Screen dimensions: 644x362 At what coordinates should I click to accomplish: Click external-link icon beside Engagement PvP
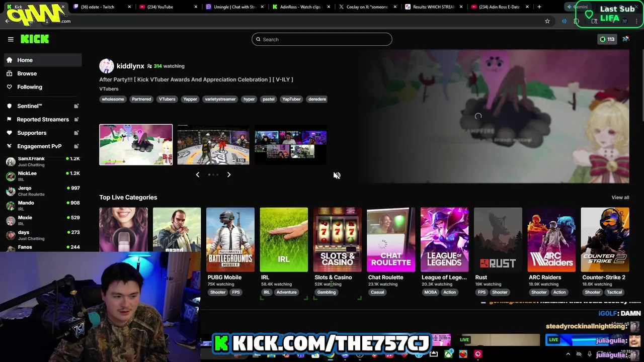pyautogui.click(x=76, y=146)
